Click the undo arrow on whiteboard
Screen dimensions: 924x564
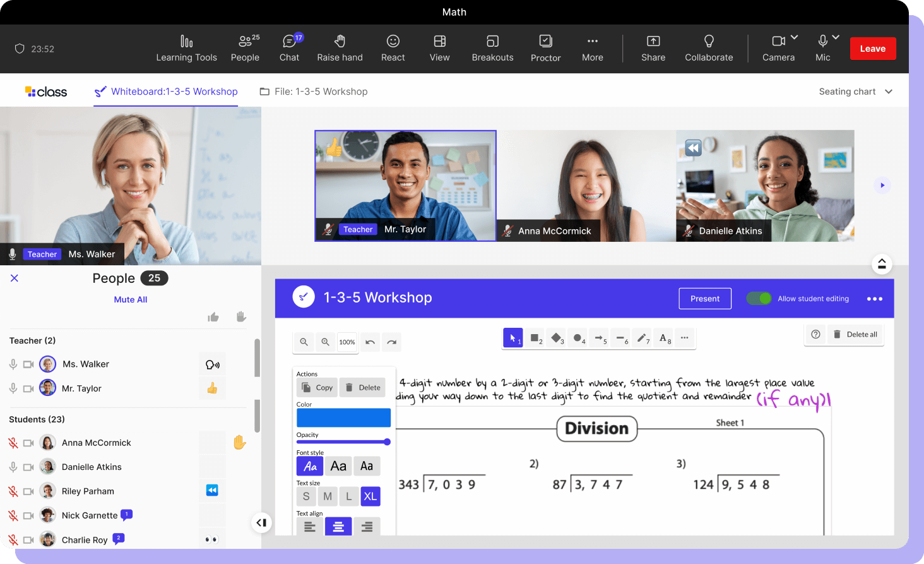tap(370, 342)
